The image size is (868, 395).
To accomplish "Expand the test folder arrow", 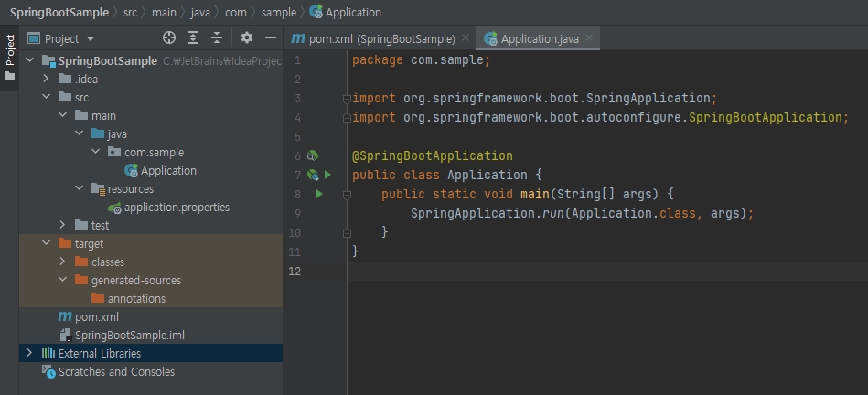I will click(x=62, y=225).
